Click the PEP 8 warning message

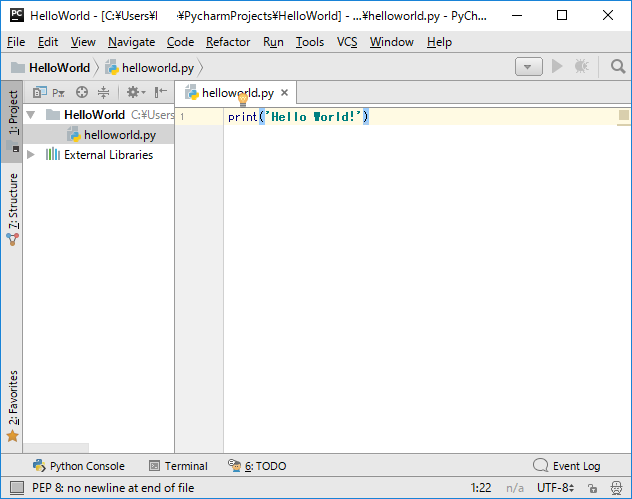point(113,488)
